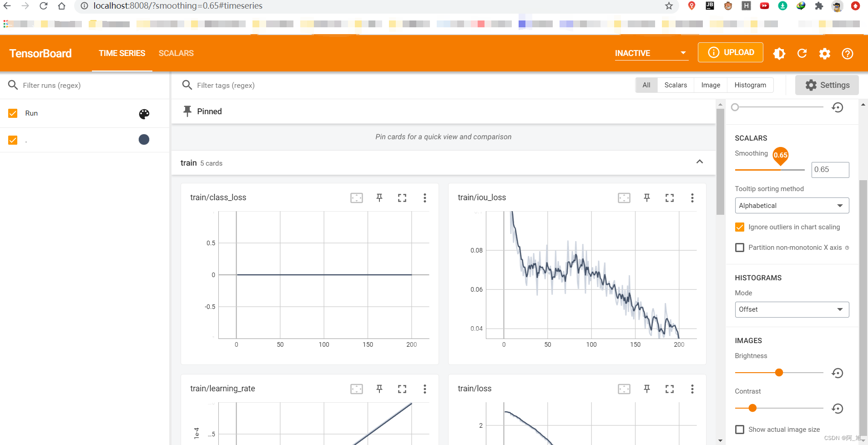868x445 pixels.
Task: Pin the train/learning_rate card
Action: [x=379, y=389]
